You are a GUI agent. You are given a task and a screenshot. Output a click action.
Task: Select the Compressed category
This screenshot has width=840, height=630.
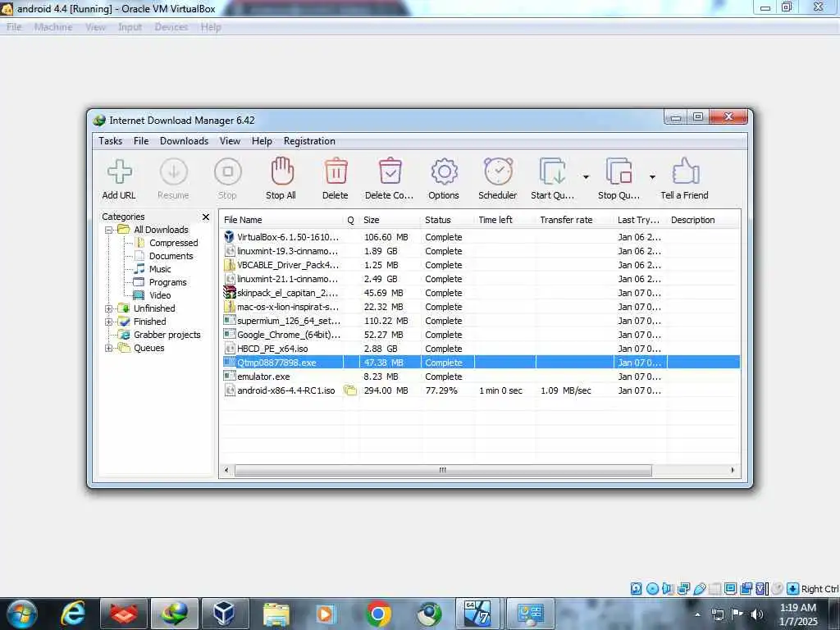tap(173, 243)
